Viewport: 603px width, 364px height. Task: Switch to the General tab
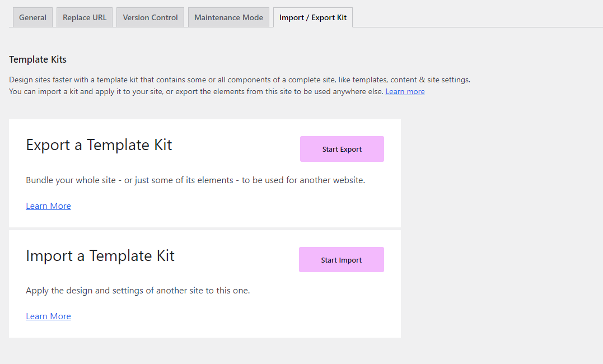[x=32, y=17]
